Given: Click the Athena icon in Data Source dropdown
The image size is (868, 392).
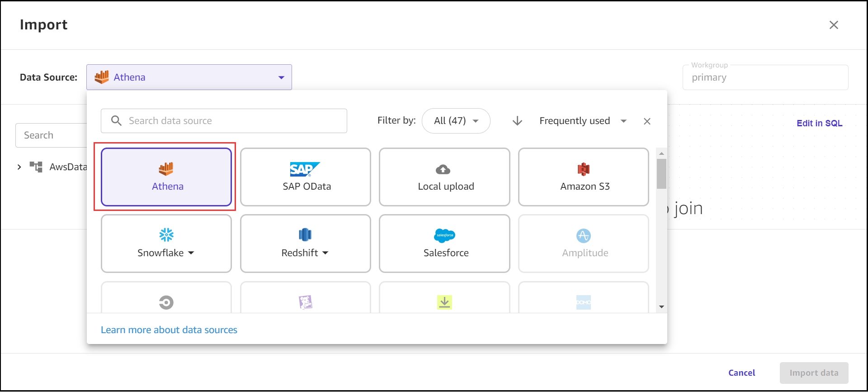Looking at the screenshot, I should pyautogui.click(x=102, y=77).
